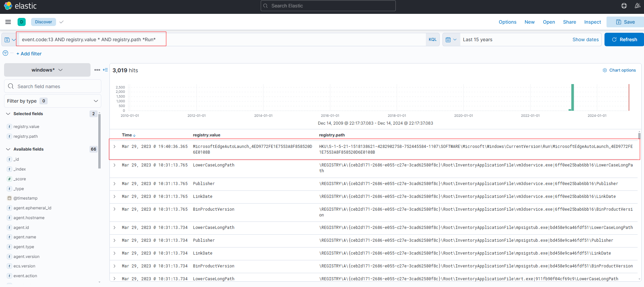Click the results table vertical scrollbar
The image size is (644, 287).
[x=639, y=136]
